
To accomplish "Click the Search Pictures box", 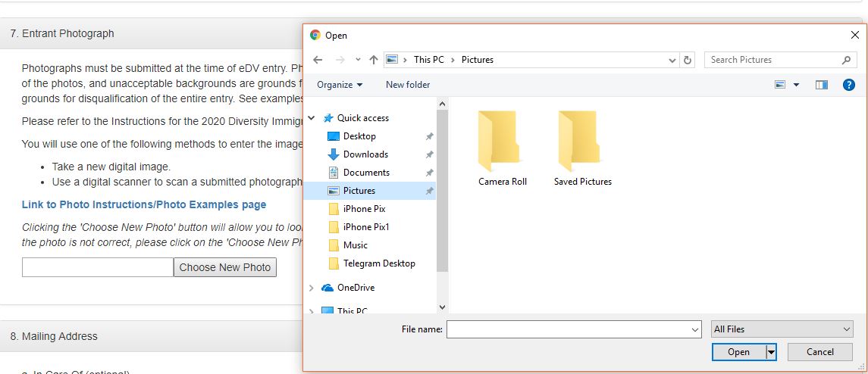I will point(773,60).
